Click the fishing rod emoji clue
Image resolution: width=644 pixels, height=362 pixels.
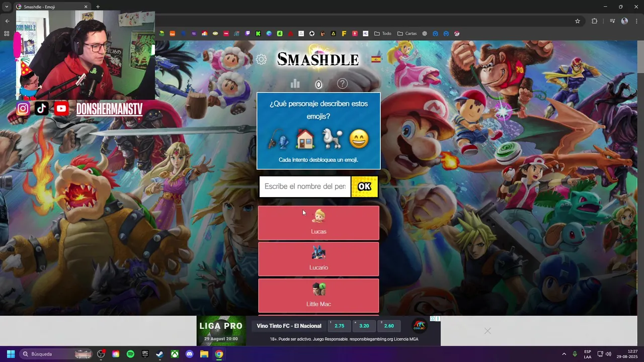coord(278,139)
